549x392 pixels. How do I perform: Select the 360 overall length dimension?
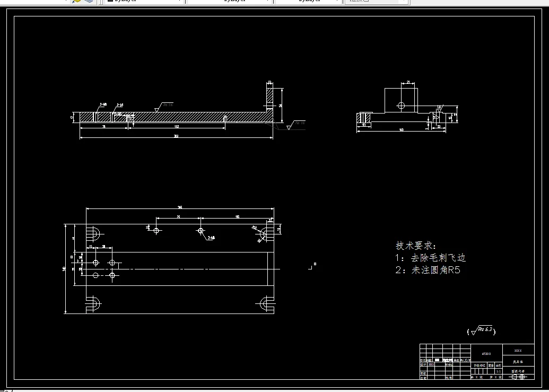pyautogui.click(x=177, y=136)
